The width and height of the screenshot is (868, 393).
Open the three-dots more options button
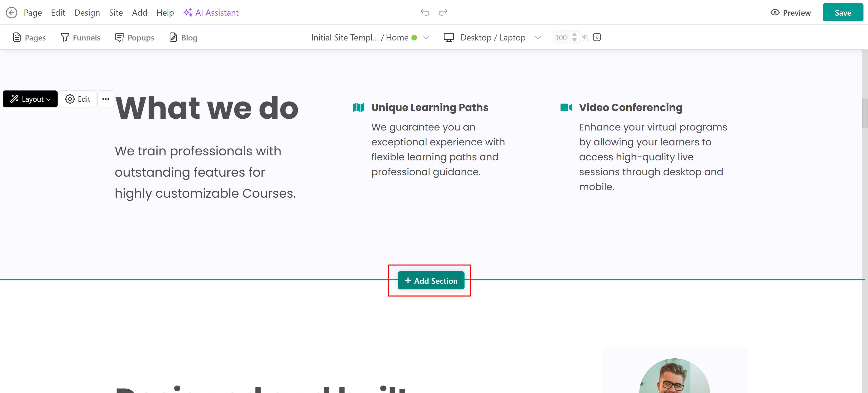(106, 99)
